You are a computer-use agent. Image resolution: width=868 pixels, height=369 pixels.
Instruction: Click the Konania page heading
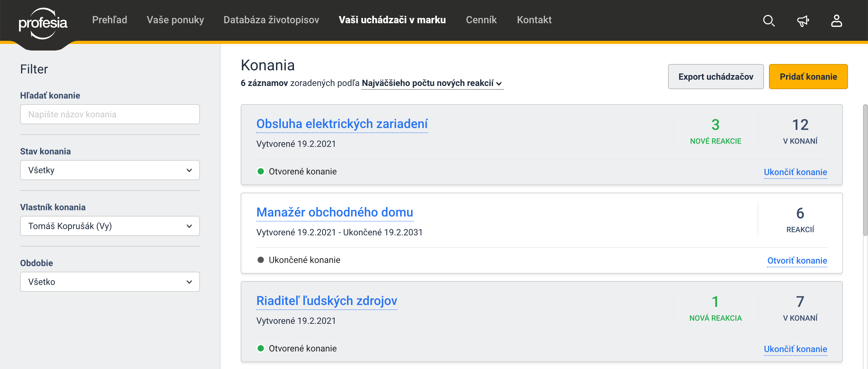click(x=268, y=65)
